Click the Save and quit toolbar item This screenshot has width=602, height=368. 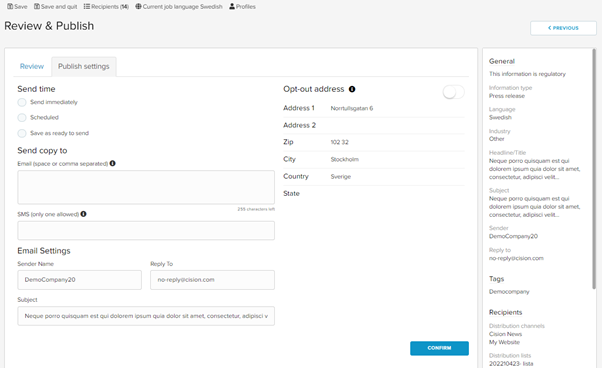[55, 7]
